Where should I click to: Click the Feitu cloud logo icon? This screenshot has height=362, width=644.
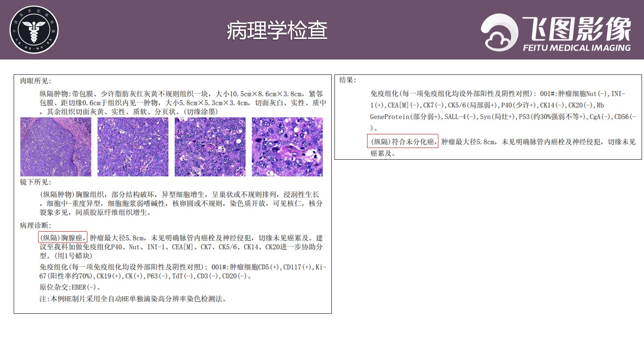[x=500, y=33]
